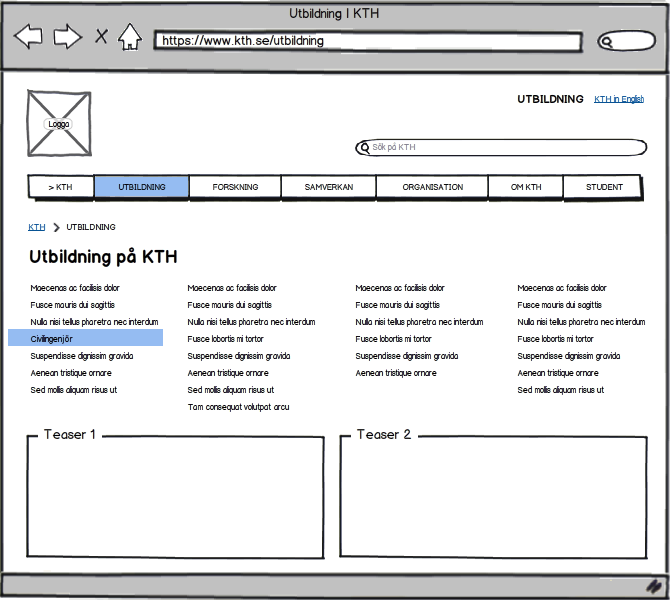Switch to the FORSKNING tab

(x=235, y=187)
